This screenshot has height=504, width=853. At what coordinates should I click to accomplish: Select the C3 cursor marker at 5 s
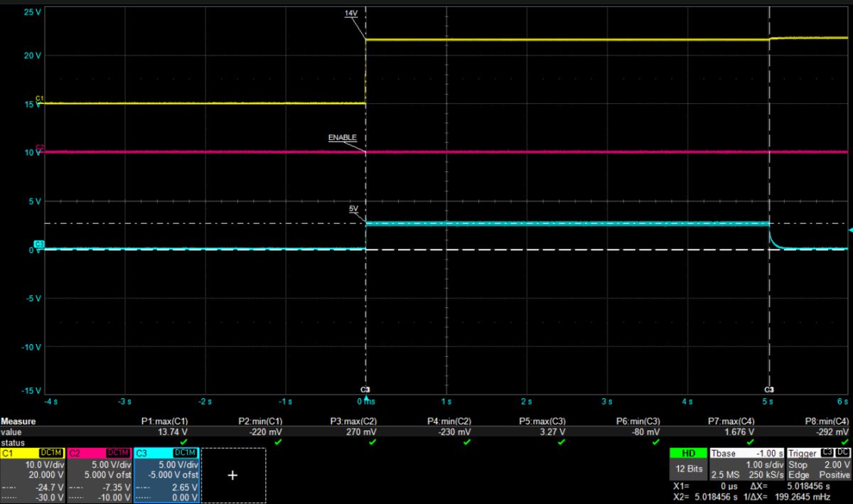(768, 390)
